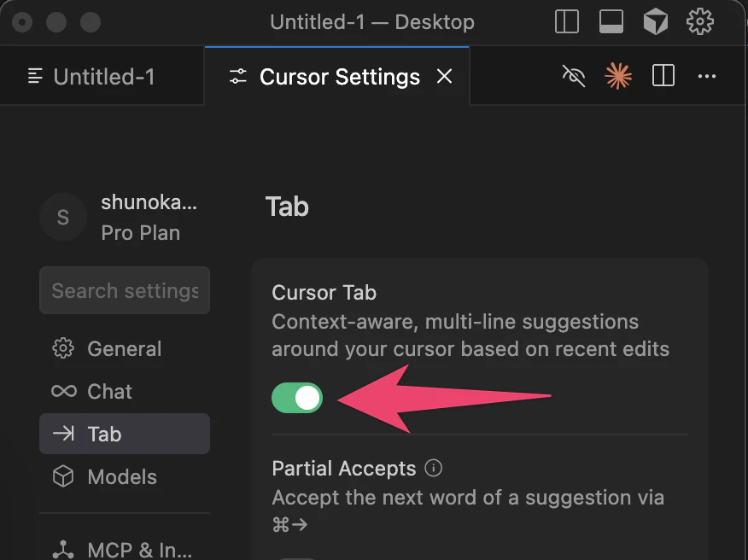The height and width of the screenshot is (560, 748).
Task: Select the Cursor Settings tab
Action: pyautogui.click(x=336, y=76)
